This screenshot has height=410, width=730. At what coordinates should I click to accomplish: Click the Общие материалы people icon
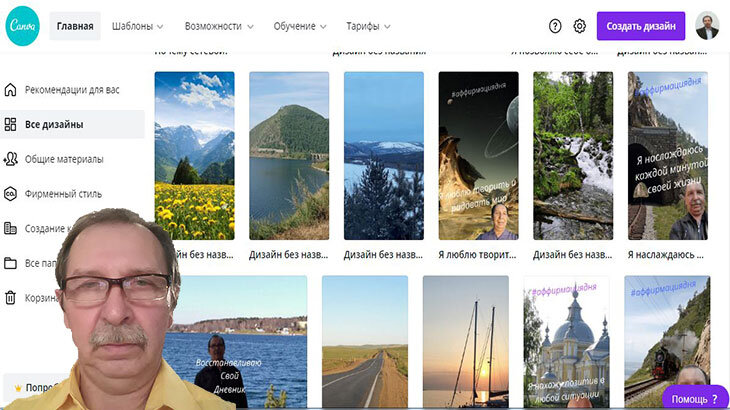coord(10,159)
